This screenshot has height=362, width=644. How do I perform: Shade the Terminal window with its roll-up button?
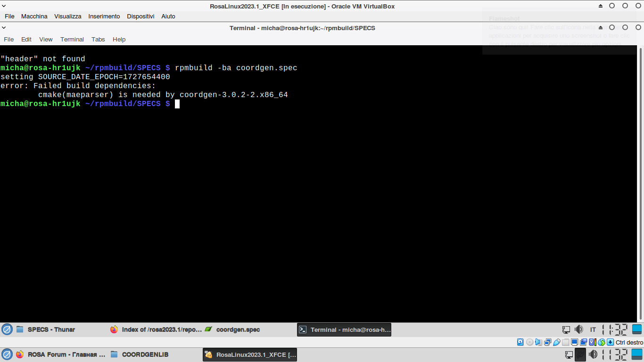(601, 27)
